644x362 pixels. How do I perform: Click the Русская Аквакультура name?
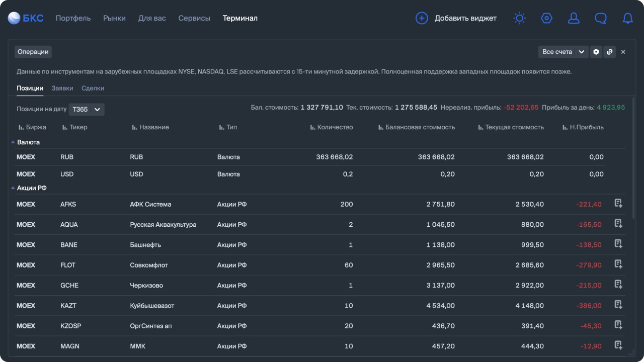(x=163, y=224)
